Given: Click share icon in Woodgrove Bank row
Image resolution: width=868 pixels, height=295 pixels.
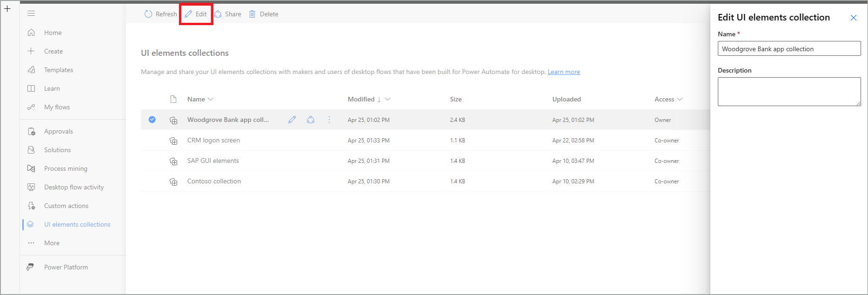Looking at the screenshot, I should (311, 120).
